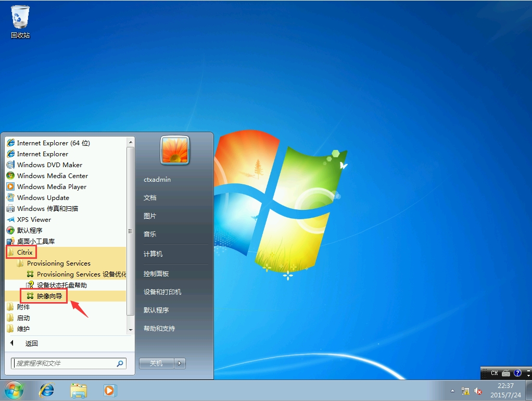Launch Provisioning Services 设备优化 tool
The width and height of the screenshot is (532, 401).
point(66,274)
